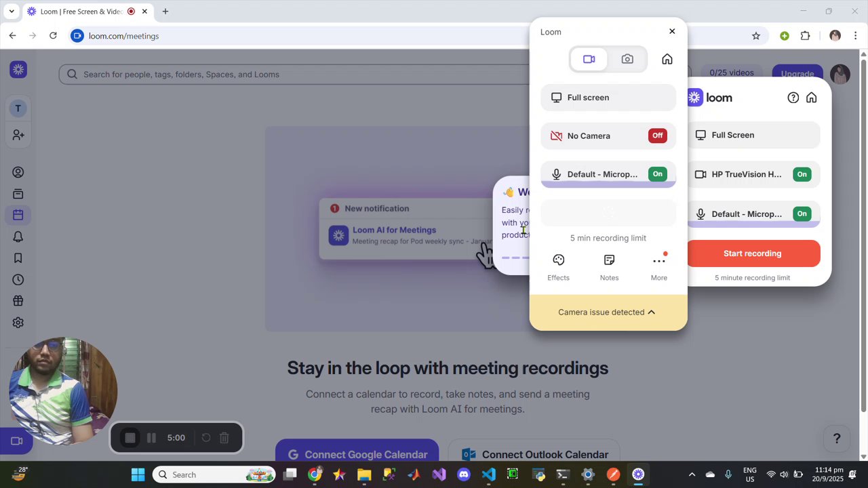Bookmark this page with the star icon

coord(756,36)
